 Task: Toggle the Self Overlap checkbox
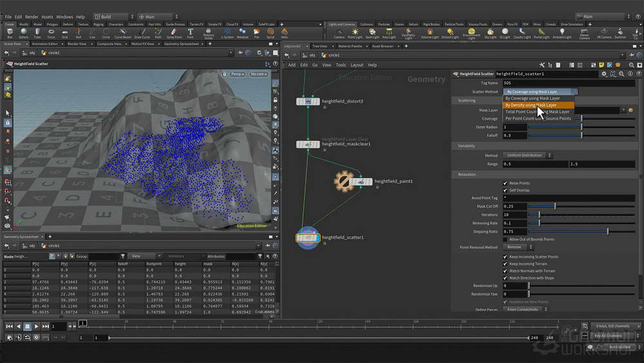coord(505,190)
